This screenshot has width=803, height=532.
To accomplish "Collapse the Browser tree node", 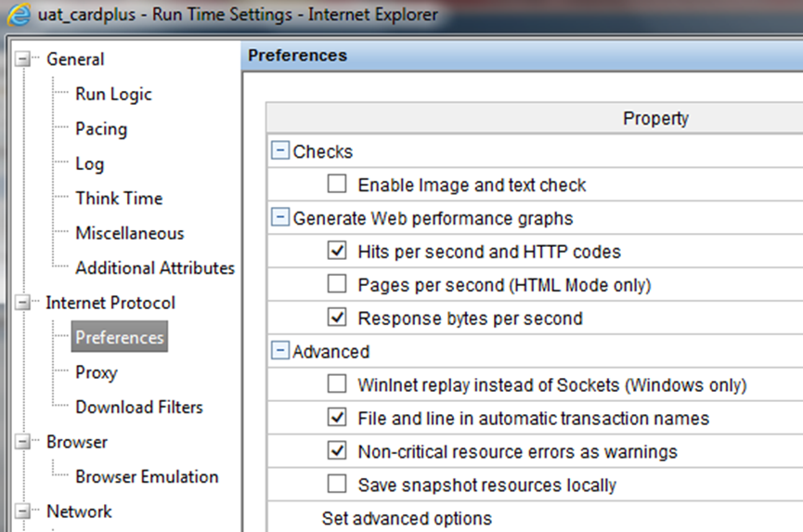I will pyautogui.click(x=22, y=442).
